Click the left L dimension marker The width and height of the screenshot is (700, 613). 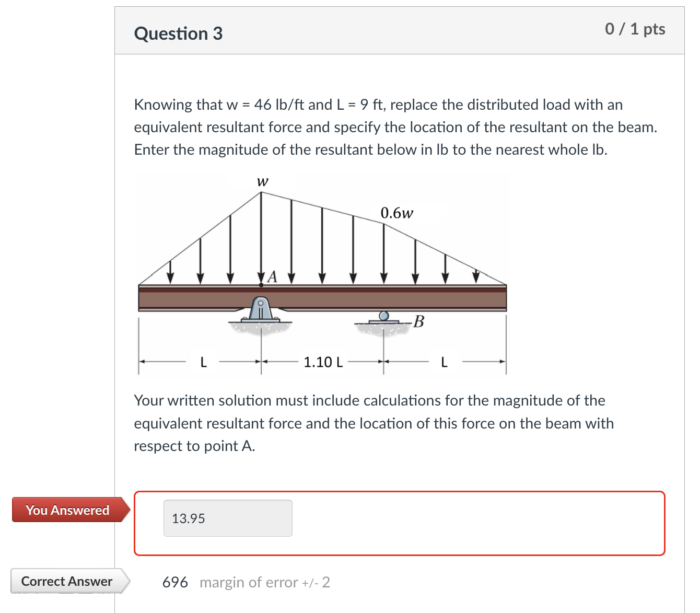[203, 362]
